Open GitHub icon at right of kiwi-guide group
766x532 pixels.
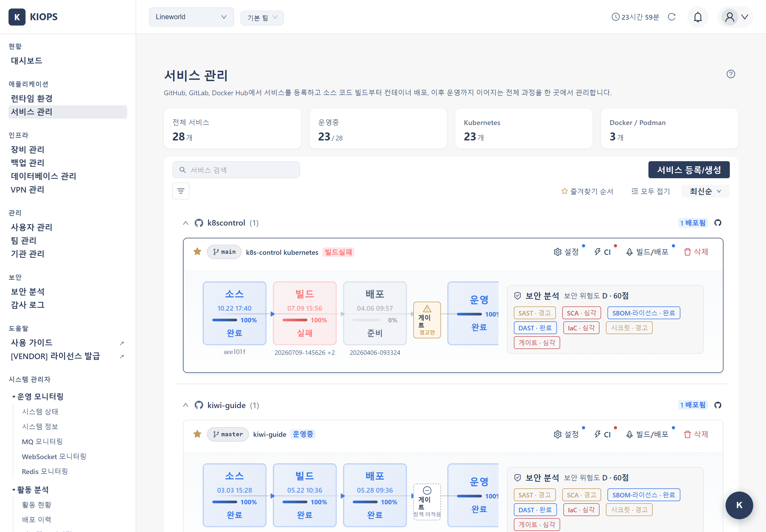click(718, 405)
